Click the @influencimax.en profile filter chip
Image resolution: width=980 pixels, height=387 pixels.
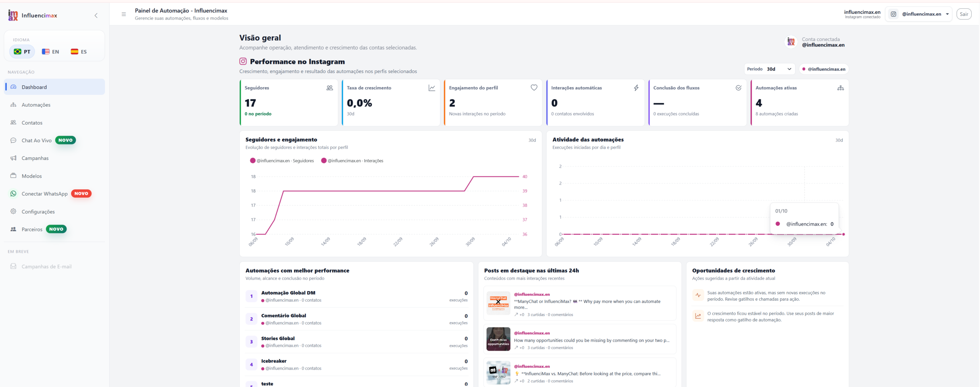(x=823, y=69)
